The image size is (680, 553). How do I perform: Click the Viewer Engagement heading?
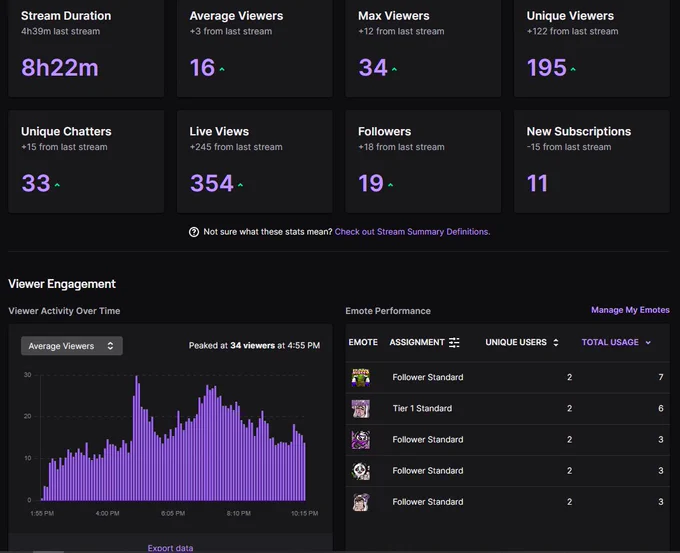click(62, 284)
